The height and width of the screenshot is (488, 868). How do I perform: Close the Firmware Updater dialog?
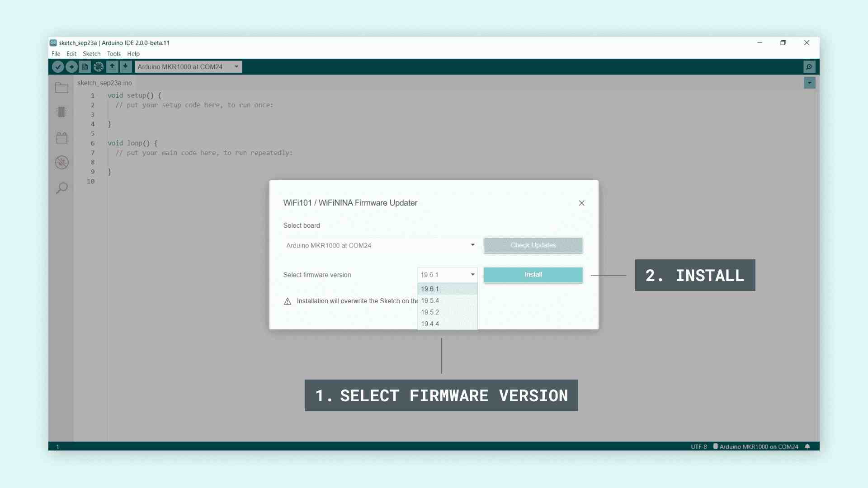(581, 203)
